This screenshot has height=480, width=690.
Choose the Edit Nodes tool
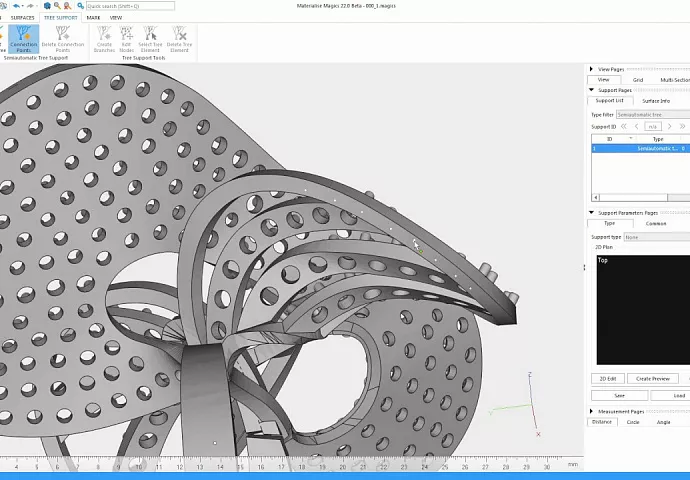(x=126, y=39)
